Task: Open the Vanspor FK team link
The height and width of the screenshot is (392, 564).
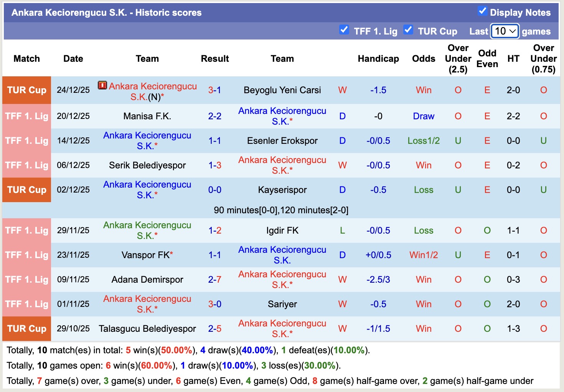Action: tap(145, 255)
